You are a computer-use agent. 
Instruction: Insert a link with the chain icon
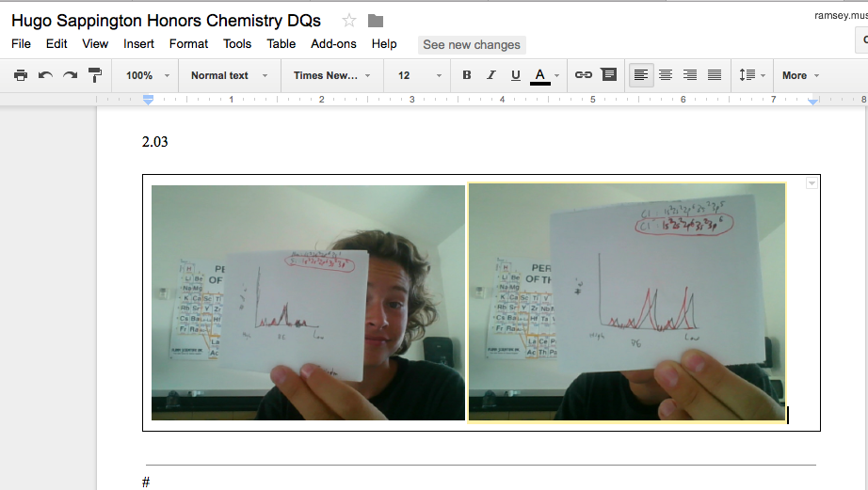tap(584, 74)
